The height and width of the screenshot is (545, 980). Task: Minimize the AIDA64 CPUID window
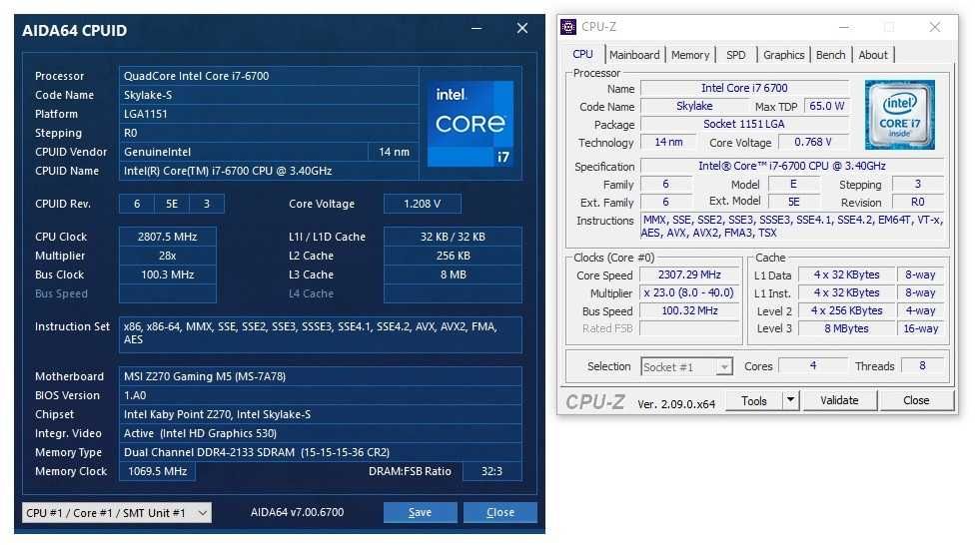[x=477, y=29]
